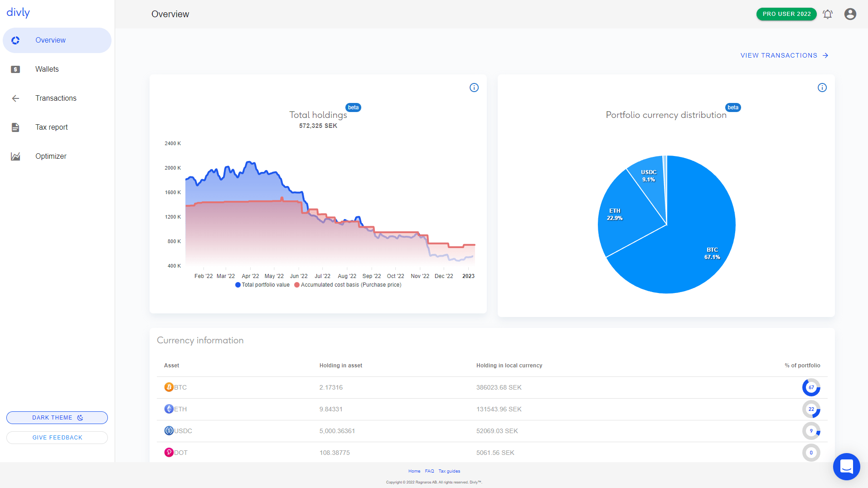Viewport: 868px width, 488px height.
Task: Click the Holding in asset column header
Action: (x=341, y=366)
